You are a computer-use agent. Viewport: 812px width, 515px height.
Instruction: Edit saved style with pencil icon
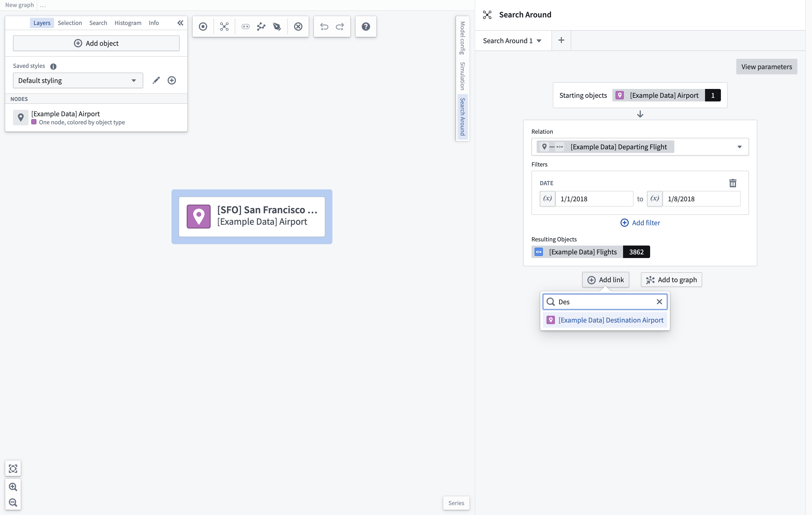[156, 81]
